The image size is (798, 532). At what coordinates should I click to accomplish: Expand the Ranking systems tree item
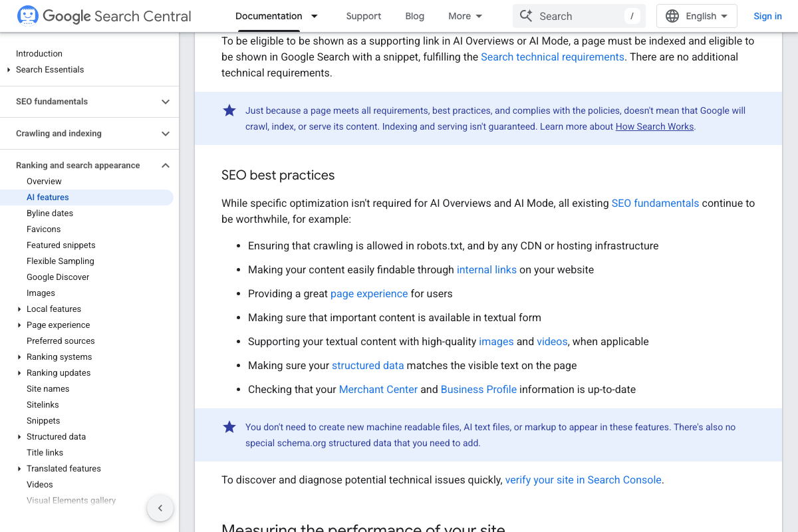[x=19, y=357]
